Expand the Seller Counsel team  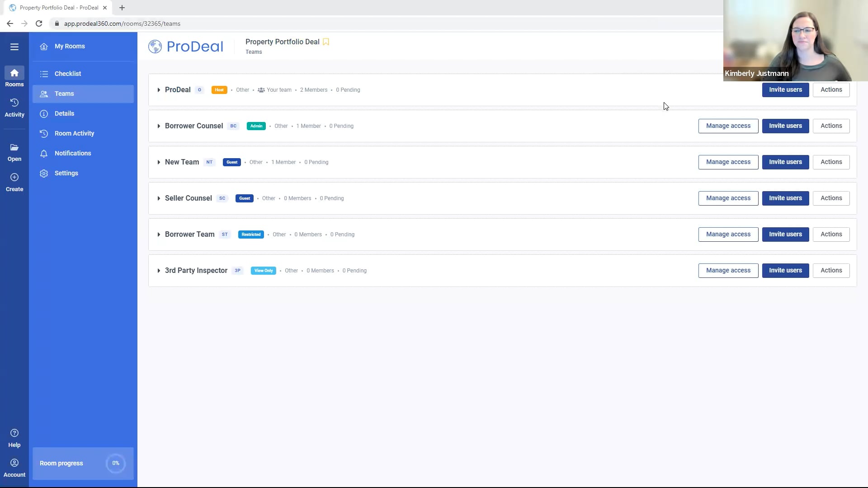159,198
